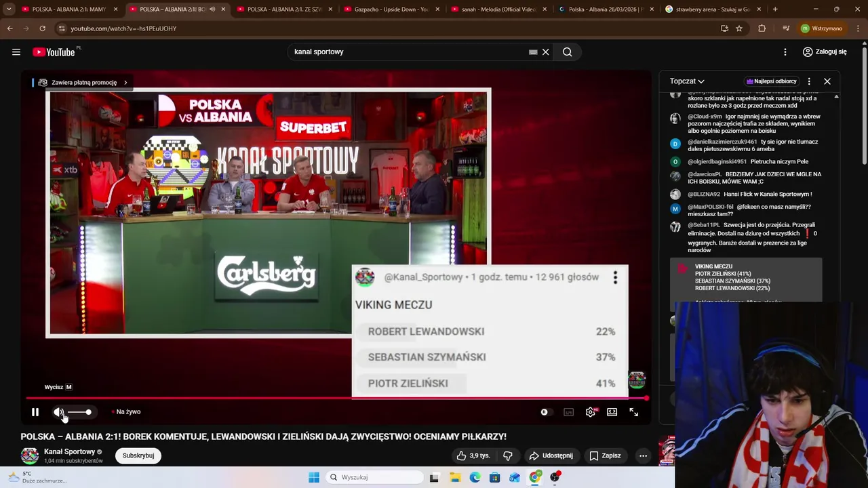Mute the tab via its speaker icon
The width and height of the screenshot is (868, 488).
(x=212, y=9)
